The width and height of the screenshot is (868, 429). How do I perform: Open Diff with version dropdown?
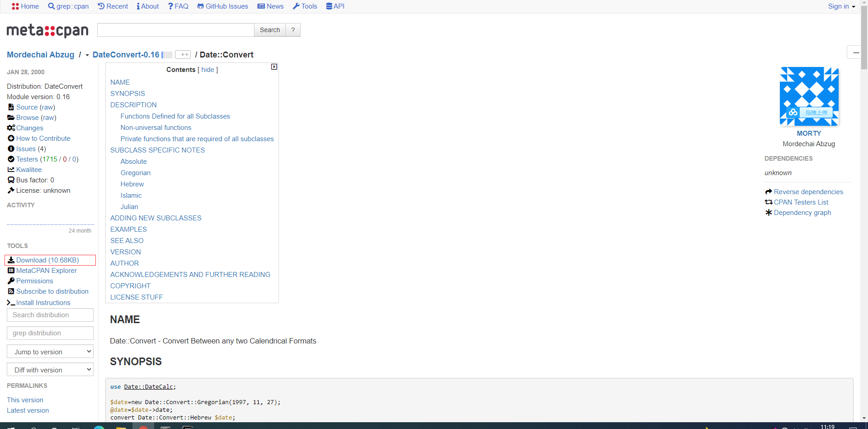[x=50, y=370]
